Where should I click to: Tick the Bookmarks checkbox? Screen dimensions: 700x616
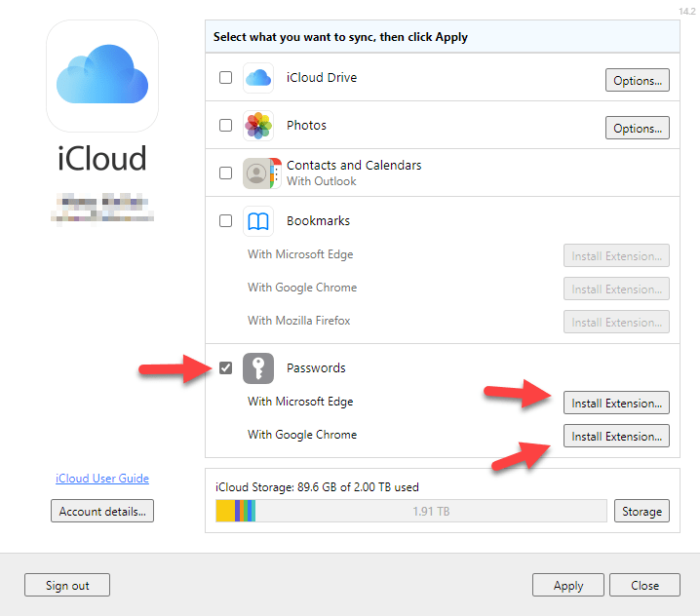click(225, 221)
